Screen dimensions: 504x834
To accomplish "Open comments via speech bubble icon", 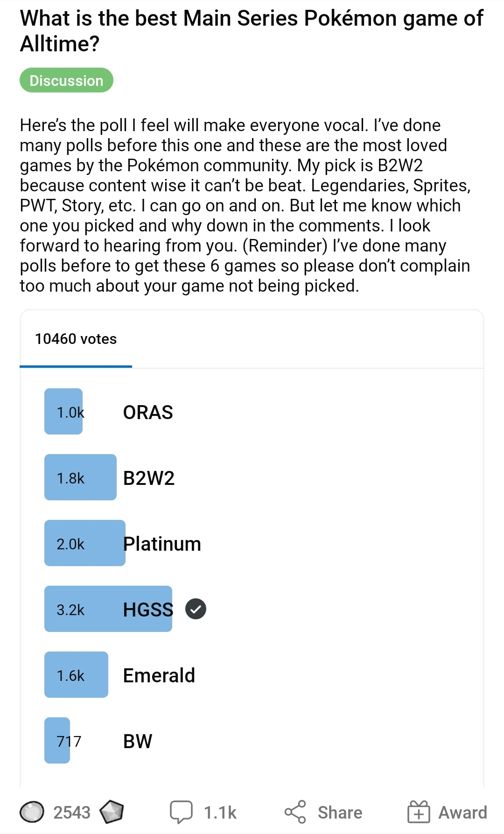I will pos(181,812).
